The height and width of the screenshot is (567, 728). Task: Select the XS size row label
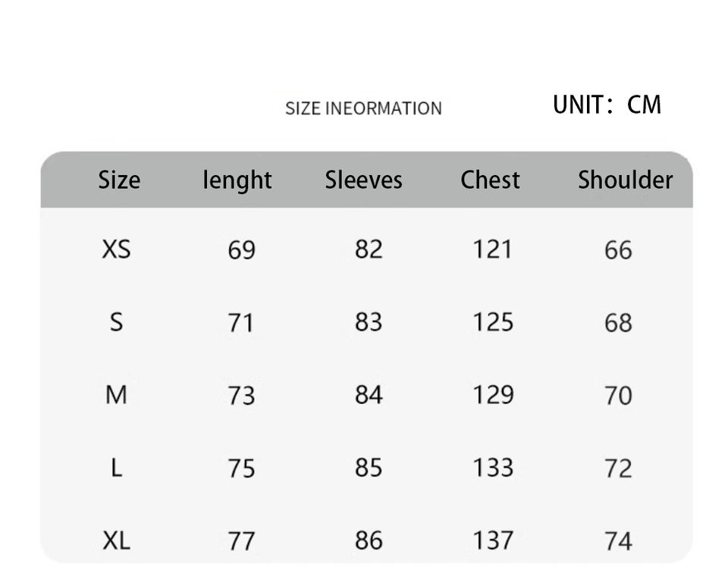pos(116,249)
